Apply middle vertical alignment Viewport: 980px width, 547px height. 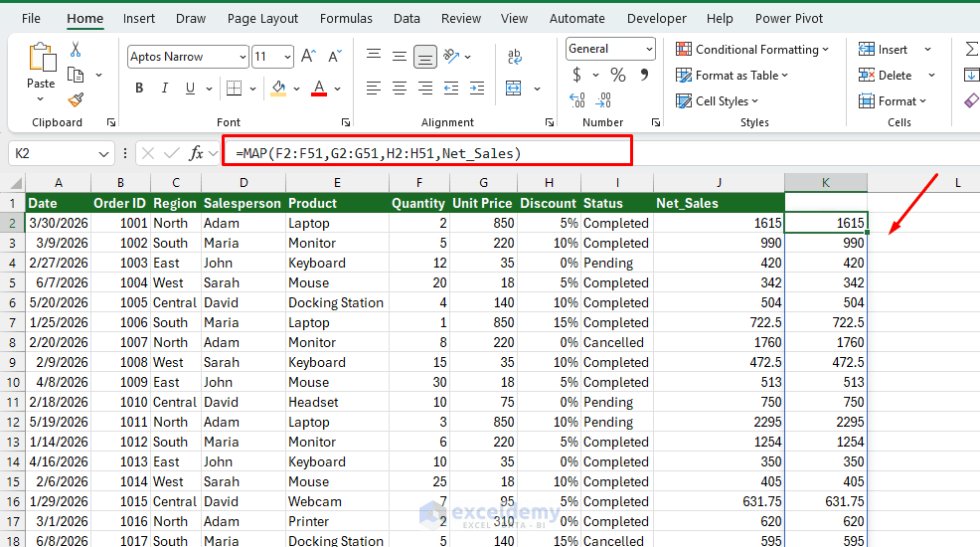click(400, 57)
